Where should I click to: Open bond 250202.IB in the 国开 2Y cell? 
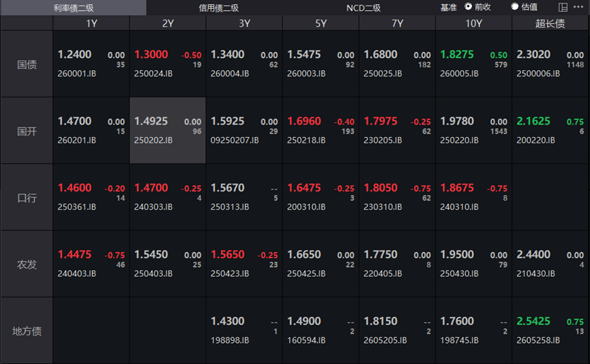pos(168,130)
